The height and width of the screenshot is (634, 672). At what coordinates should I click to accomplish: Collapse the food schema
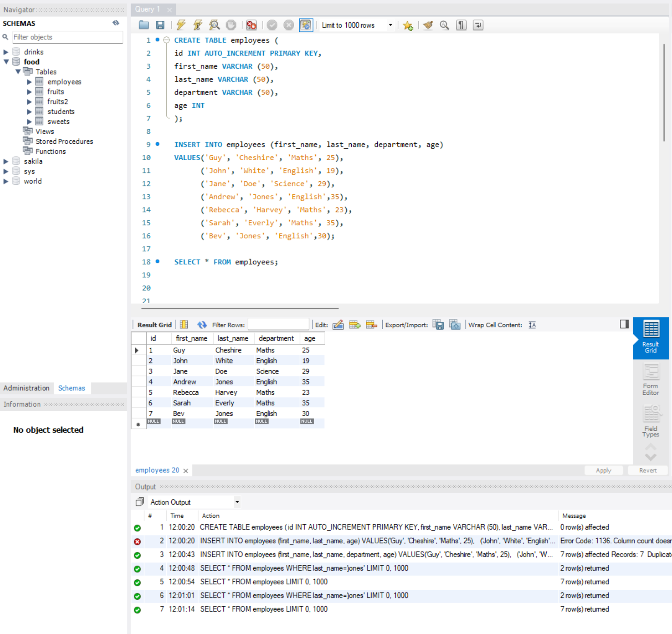pos(6,61)
